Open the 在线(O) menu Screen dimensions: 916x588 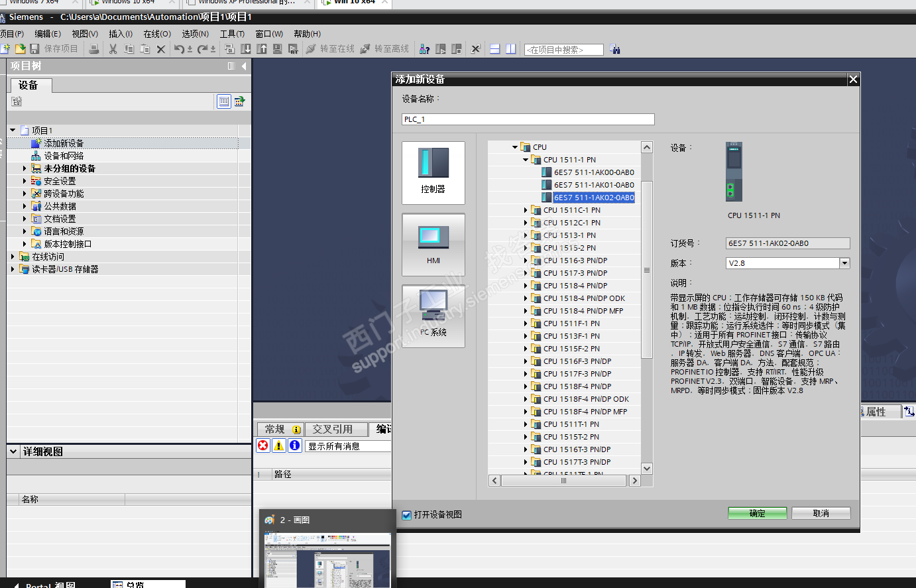pos(157,34)
